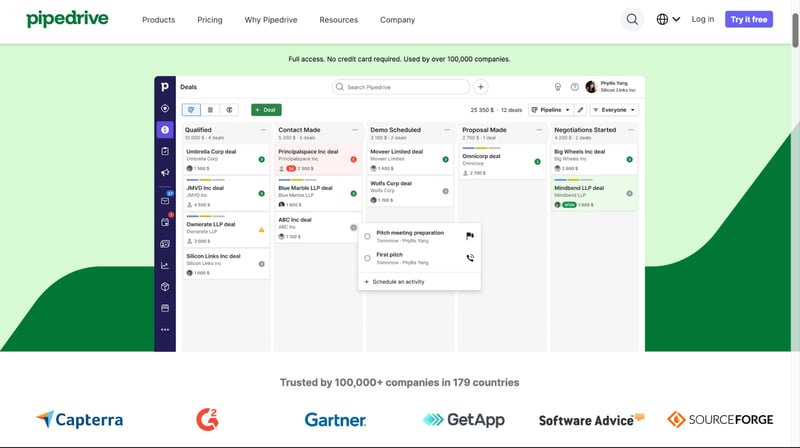Select the Deals dollar icon in sidebar
Screen dimensions: 800x448
(x=165, y=130)
